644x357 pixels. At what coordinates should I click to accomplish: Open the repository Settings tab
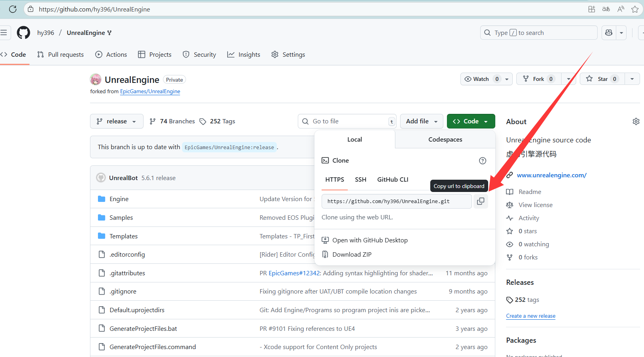tap(288, 54)
